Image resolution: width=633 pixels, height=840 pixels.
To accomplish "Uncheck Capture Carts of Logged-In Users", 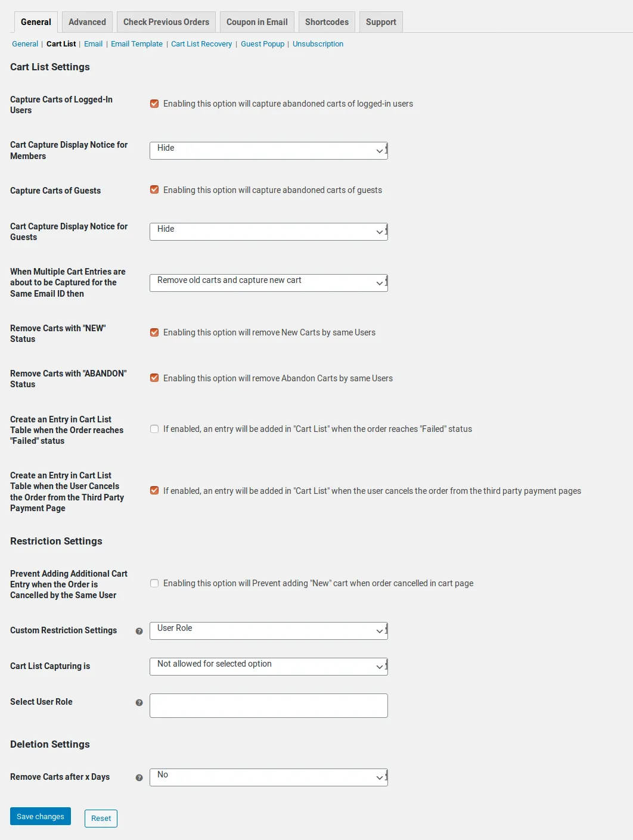I will [154, 104].
